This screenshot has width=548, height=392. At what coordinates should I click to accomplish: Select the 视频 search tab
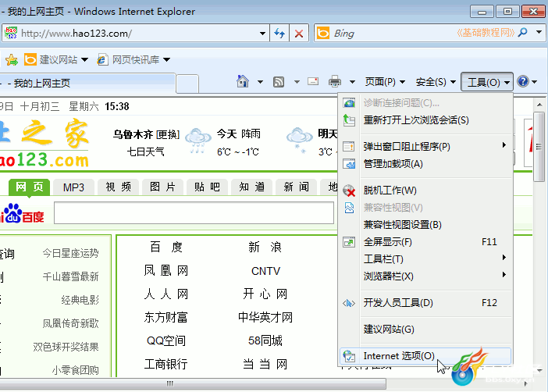(118, 187)
